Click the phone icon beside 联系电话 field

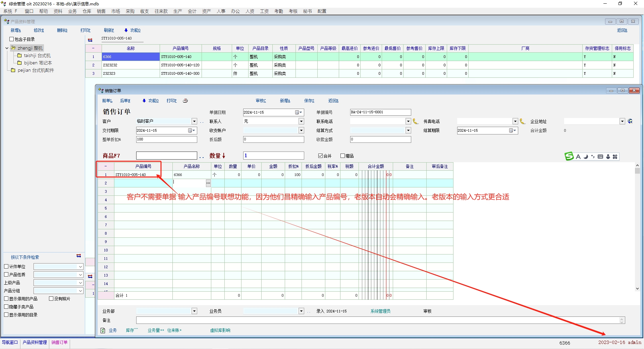point(416,121)
